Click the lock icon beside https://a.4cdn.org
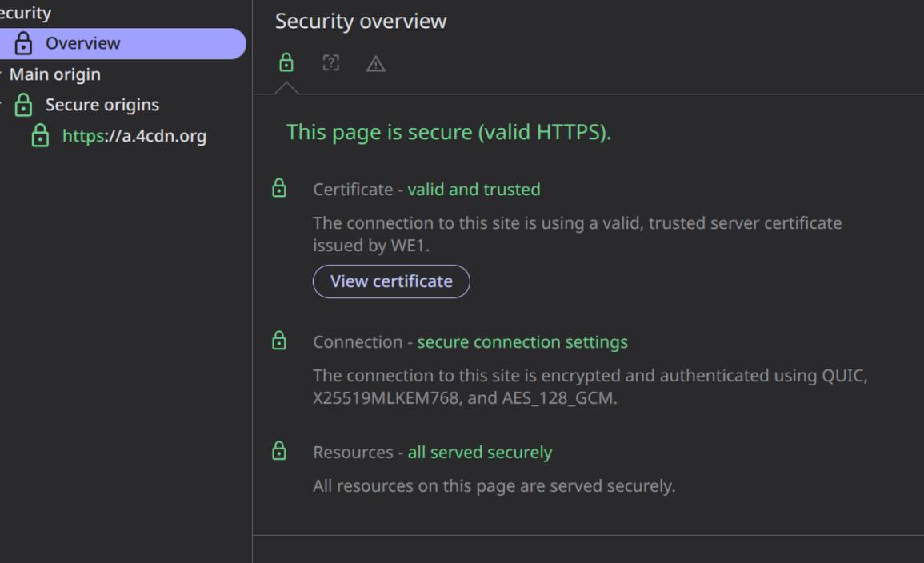The width and height of the screenshot is (924, 563). pyautogui.click(x=40, y=135)
